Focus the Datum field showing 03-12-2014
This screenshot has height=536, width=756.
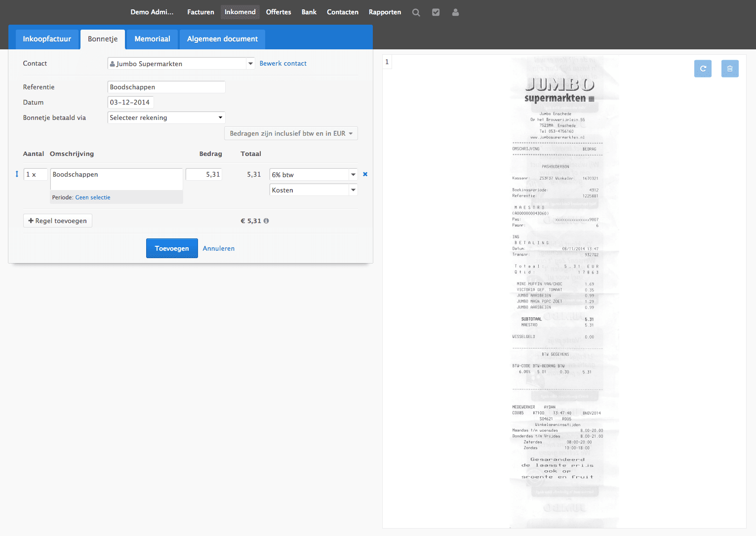coord(131,102)
